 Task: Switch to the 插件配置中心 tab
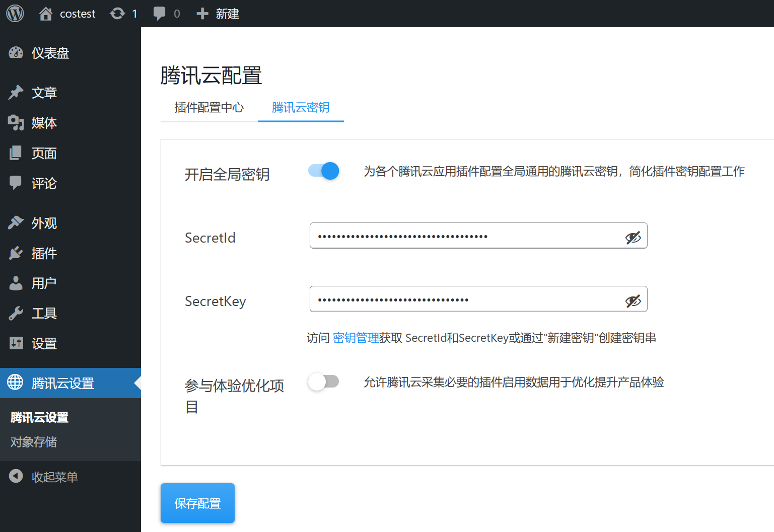click(209, 108)
